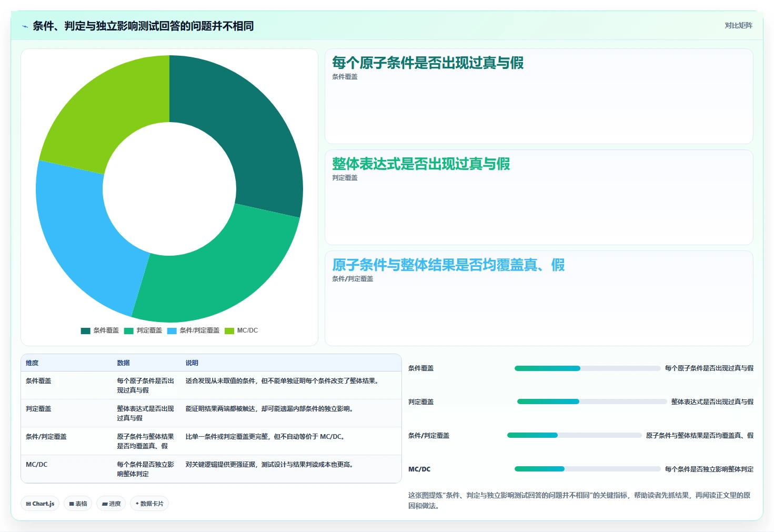This screenshot has width=774, height=532.
Task: Open the card titled 每个原子条件是否出现过真与假
Action: pos(539,96)
